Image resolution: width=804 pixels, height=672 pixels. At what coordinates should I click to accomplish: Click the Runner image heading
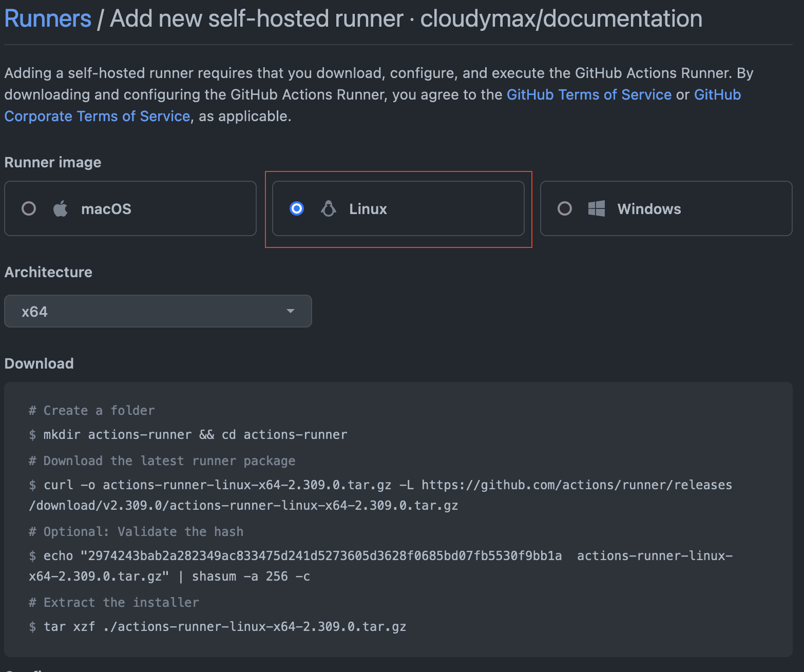53,163
